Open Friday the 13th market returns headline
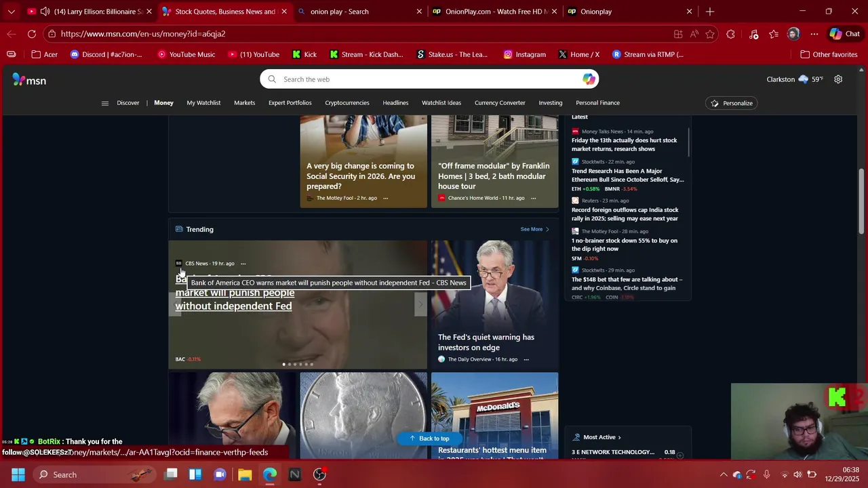The height and width of the screenshot is (488, 868). click(x=624, y=144)
